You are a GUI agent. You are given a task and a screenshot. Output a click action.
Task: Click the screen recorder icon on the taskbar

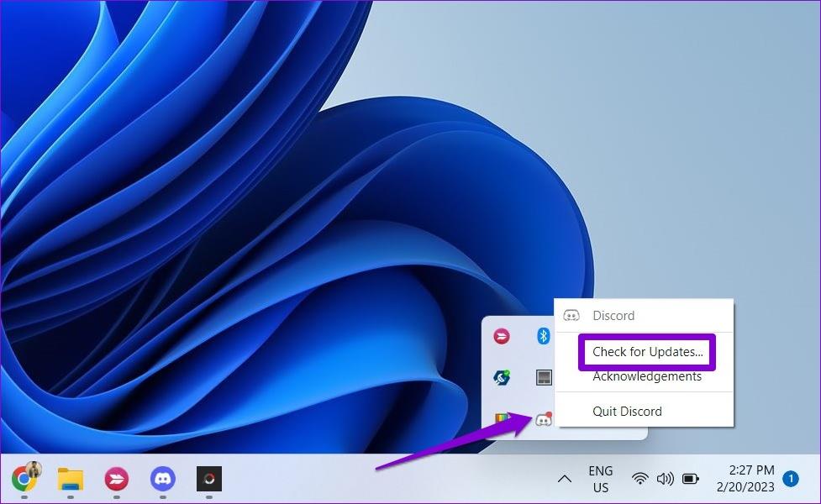(x=208, y=478)
